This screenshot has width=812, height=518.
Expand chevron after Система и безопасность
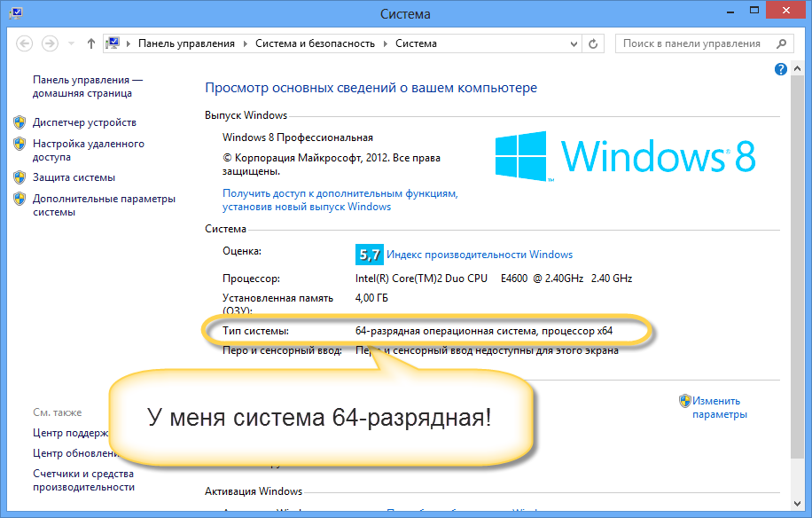[x=386, y=43]
